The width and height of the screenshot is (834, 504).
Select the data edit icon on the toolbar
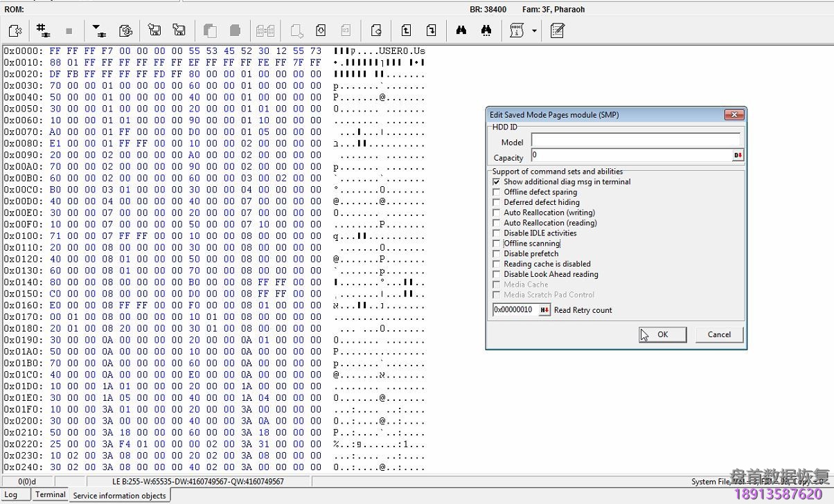557,30
